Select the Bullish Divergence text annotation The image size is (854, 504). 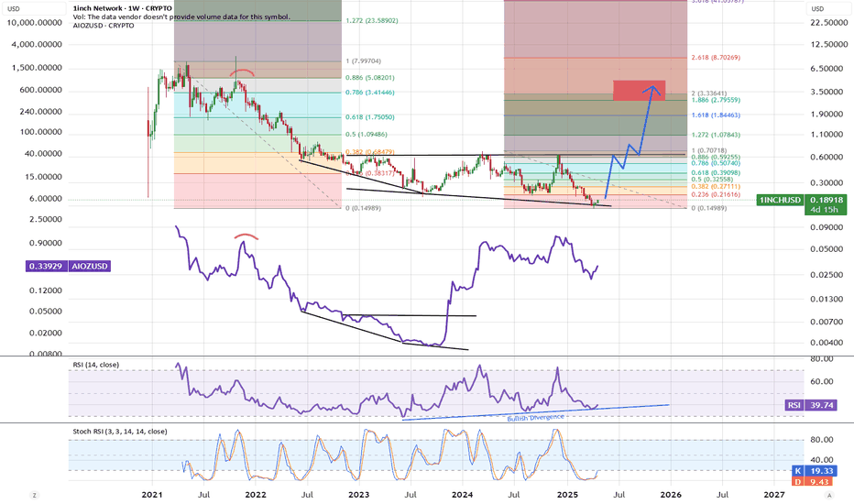535,418
